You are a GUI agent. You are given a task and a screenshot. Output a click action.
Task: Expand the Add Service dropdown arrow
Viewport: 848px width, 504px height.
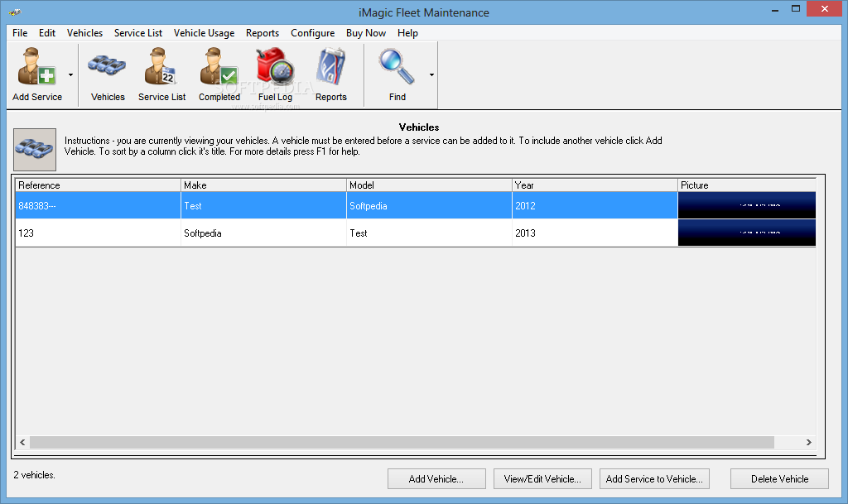(71, 74)
